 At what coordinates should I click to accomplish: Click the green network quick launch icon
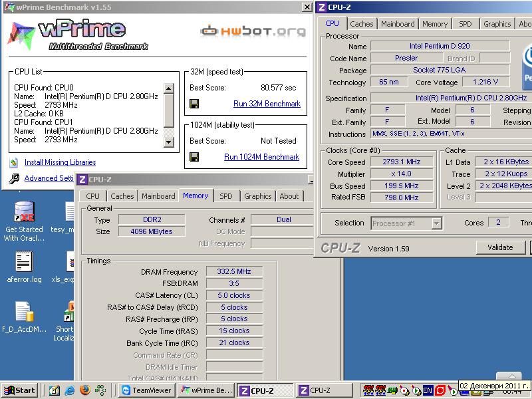[100, 390]
